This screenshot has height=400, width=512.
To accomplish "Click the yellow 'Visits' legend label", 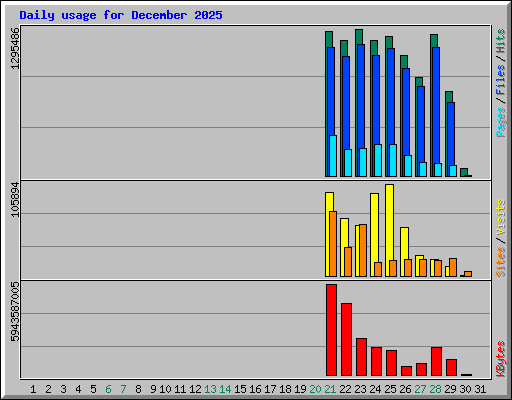I will (x=501, y=217).
